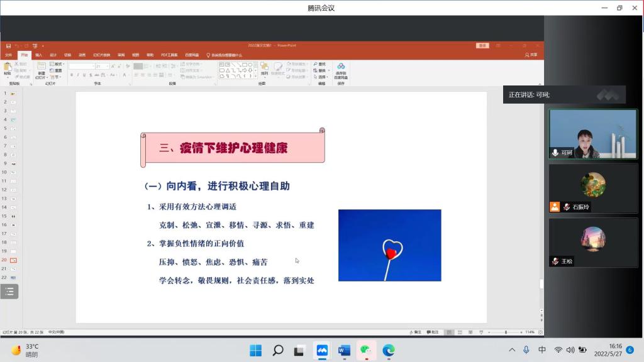Open WeChat from the taskbar
The height and width of the screenshot is (362, 644).
click(365, 350)
